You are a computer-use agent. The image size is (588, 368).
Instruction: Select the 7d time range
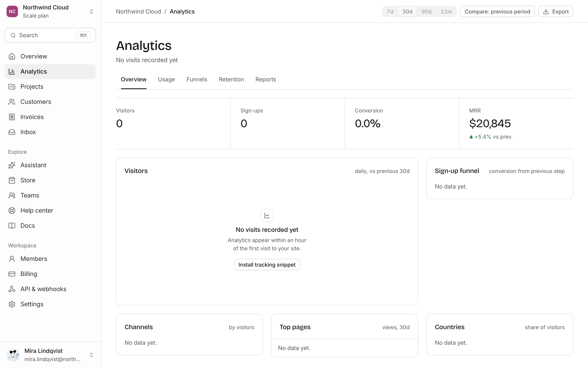click(390, 11)
